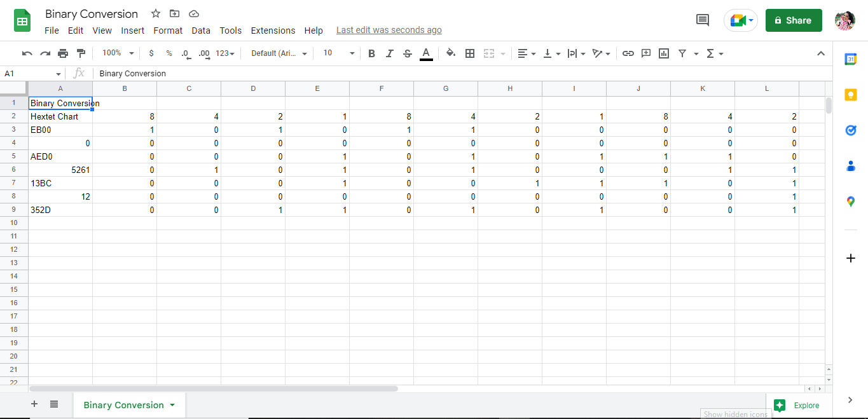
Task: Select the Binary Conversion sheet tab
Action: (129, 405)
